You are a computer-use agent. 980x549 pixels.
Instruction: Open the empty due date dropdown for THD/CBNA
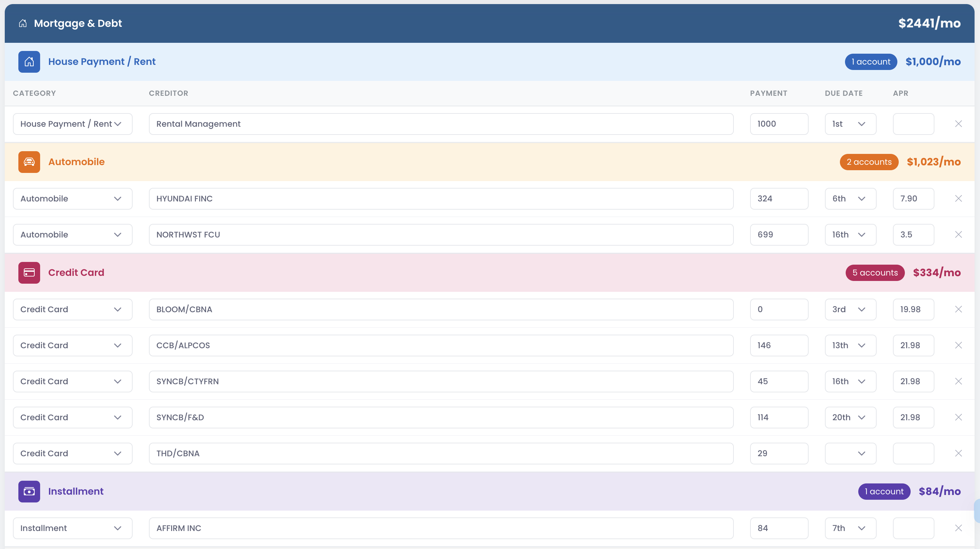[x=850, y=453]
